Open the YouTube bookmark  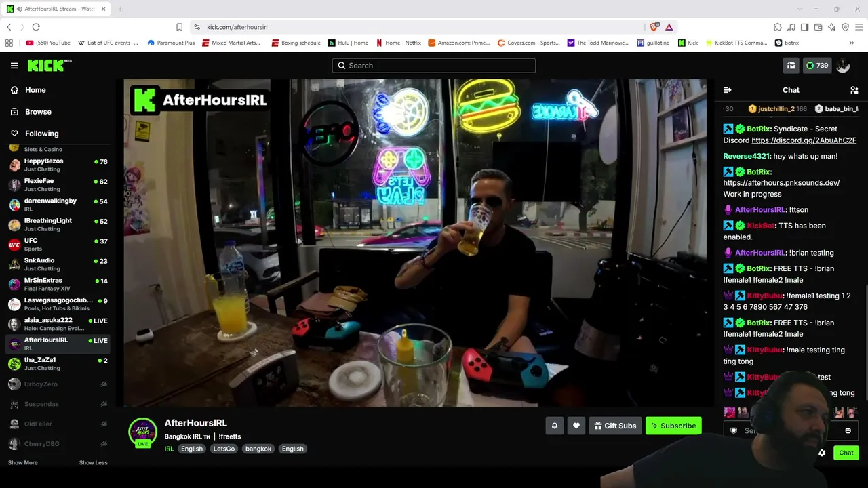point(48,43)
